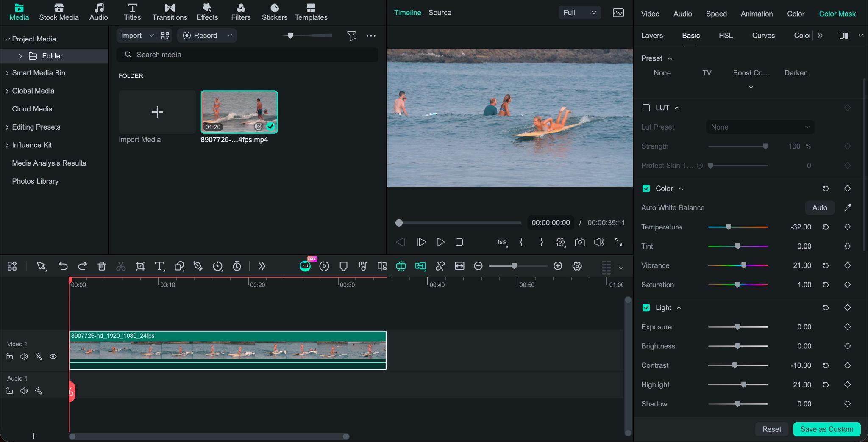Screen dimensions: 868x442
Task: Open the Lut Preset None dropdown
Action: (x=760, y=127)
